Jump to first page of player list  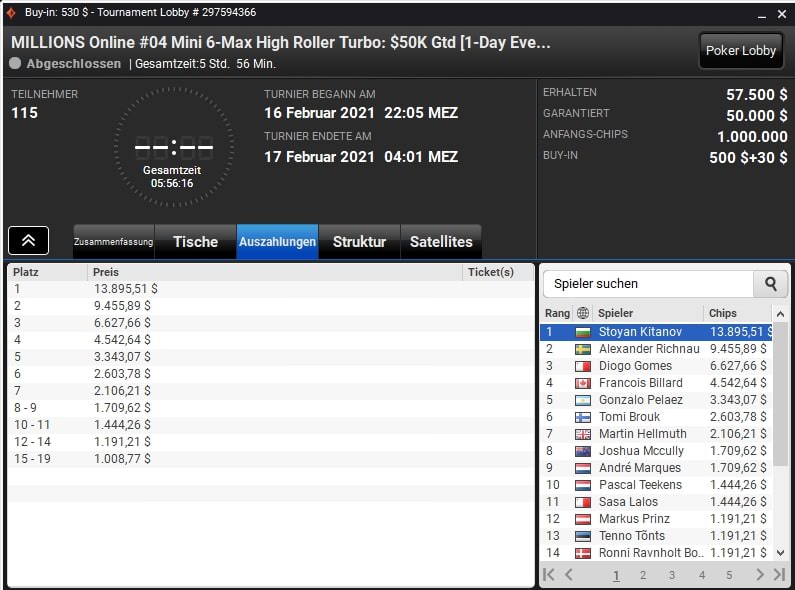pyautogui.click(x=549, y=574)
